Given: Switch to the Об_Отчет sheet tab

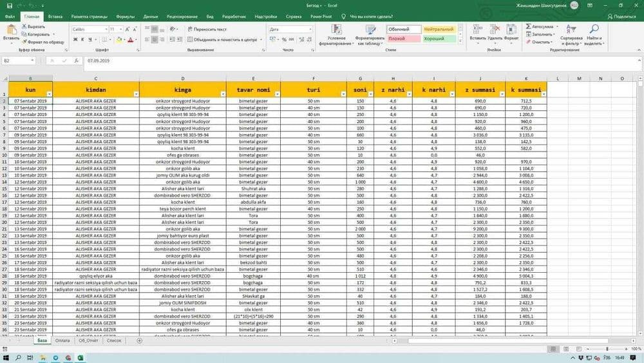Looking at the screenshot, I should click(88, 340).
